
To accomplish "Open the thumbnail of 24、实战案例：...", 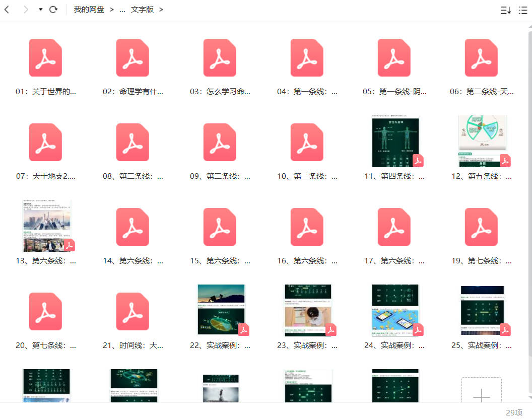I will tap(395, 310).
